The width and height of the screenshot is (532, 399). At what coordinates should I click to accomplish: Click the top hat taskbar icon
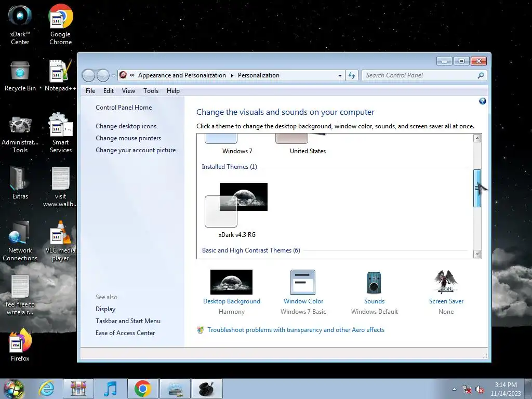(207, 389)
